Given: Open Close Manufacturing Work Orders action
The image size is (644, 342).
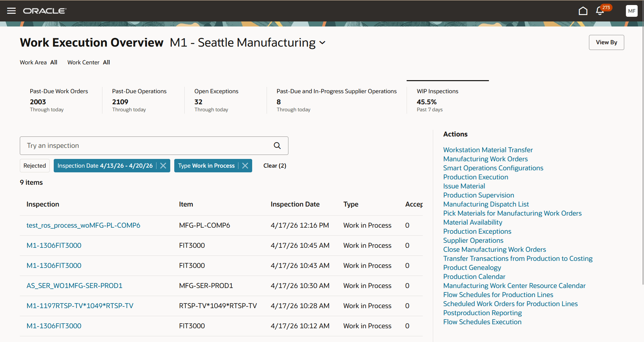Looking at the screenshot, I should pyautogui.click(x=494, y=249).
